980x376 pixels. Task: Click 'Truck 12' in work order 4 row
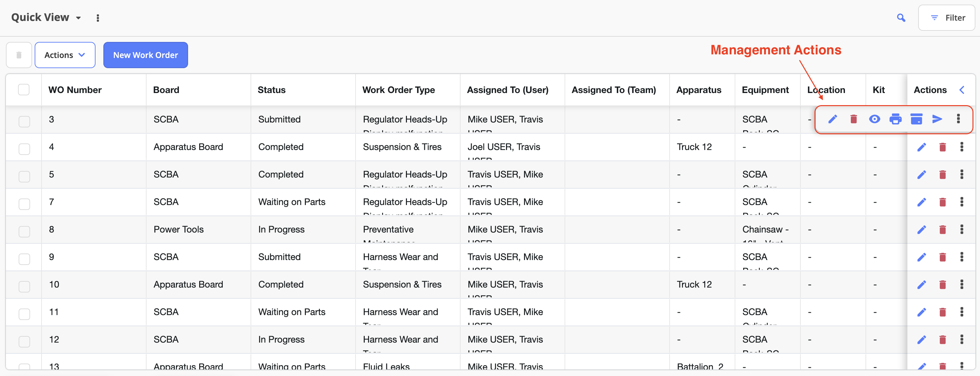694,147
